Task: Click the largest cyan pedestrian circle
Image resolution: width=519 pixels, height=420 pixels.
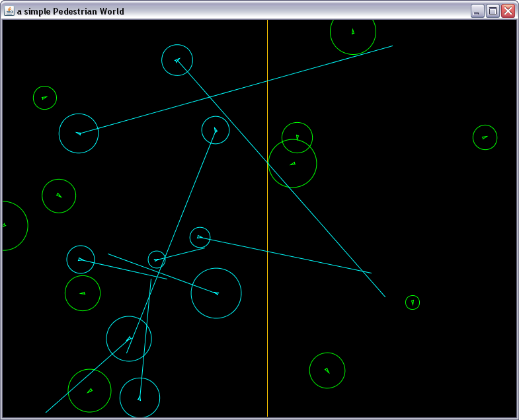Action: click(216, 293)
